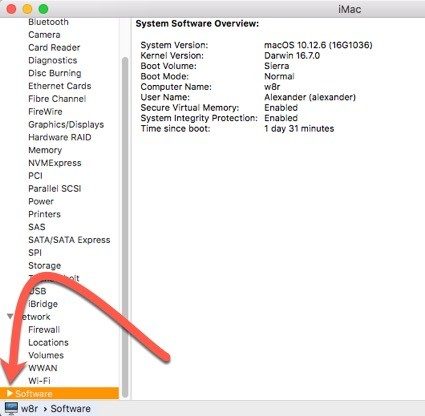
Task: Click the Sierra boot volume value
Action: [x=277, y=66]
